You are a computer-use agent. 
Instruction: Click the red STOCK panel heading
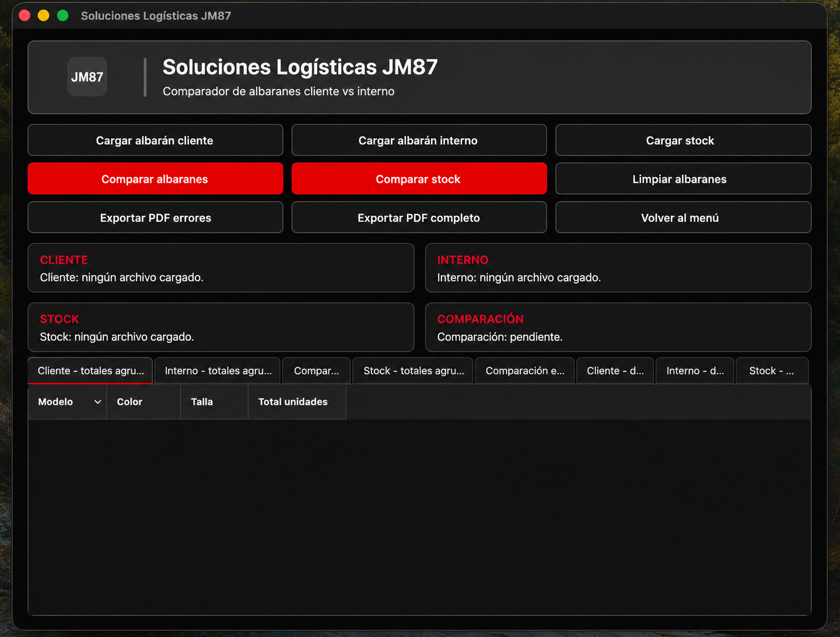(x=60, y=319)
